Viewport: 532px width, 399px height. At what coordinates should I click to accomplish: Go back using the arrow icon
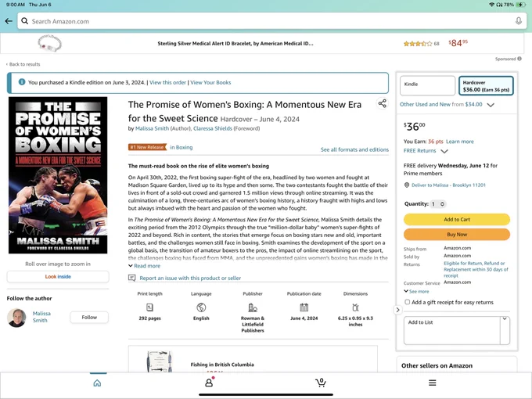click(9, 21)
